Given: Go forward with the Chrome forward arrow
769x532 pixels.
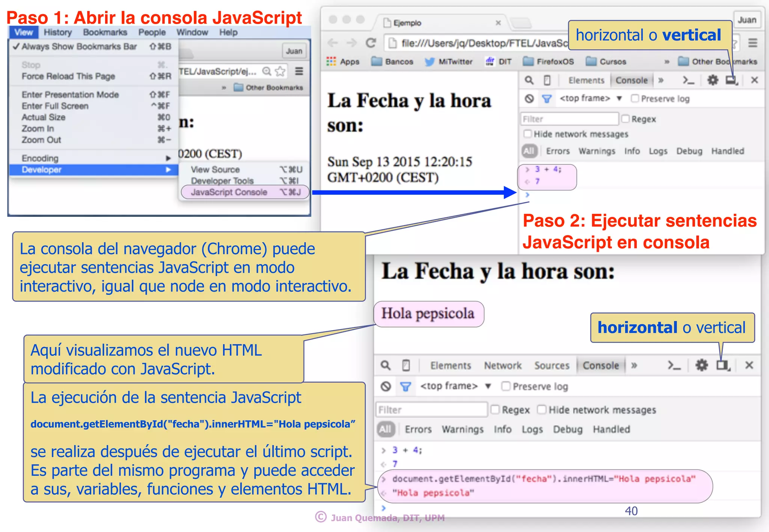Looking at the screenshot, I should pos(351,43).
